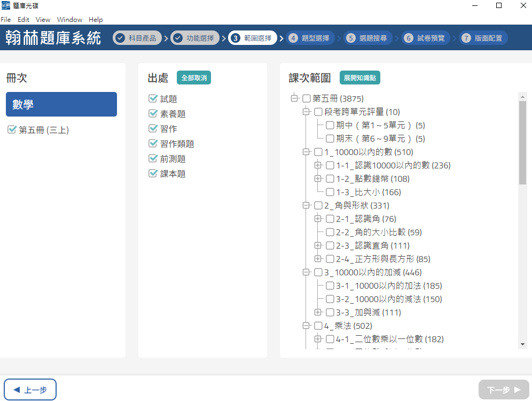Click the 展開知識點 button

(x=359, y=78)
